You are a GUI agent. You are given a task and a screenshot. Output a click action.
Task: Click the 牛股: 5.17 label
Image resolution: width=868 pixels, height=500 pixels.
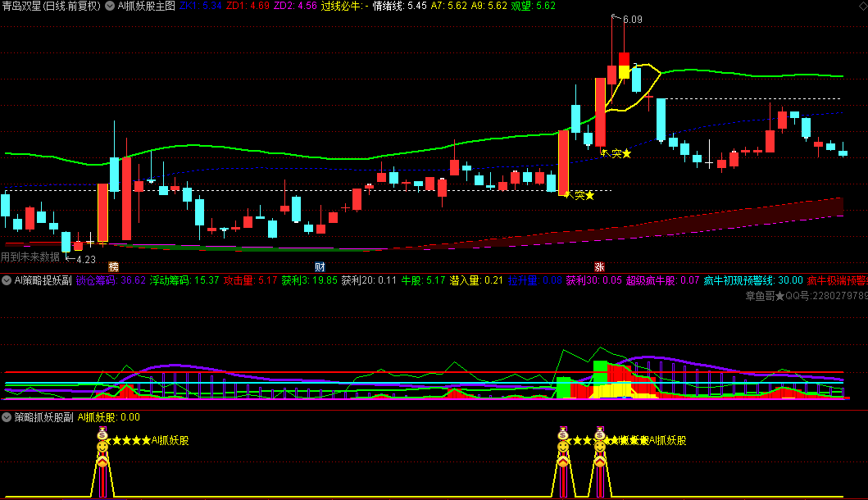(423, 280)
